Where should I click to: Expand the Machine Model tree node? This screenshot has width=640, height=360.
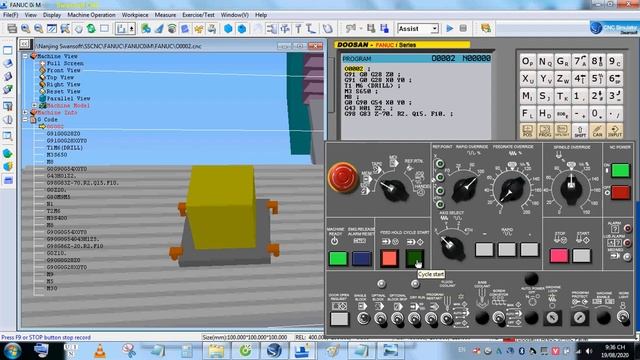click(35, 106)
